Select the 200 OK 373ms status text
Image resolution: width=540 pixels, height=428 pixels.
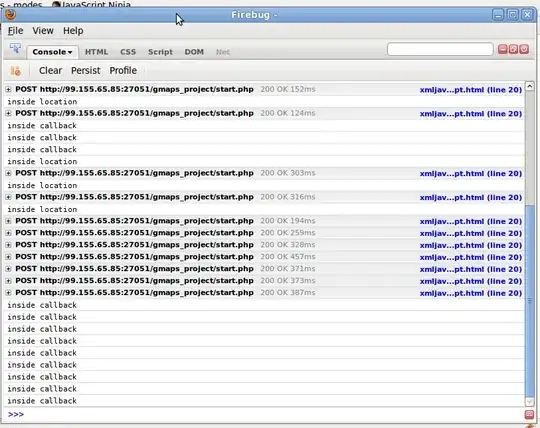point(288,281)
